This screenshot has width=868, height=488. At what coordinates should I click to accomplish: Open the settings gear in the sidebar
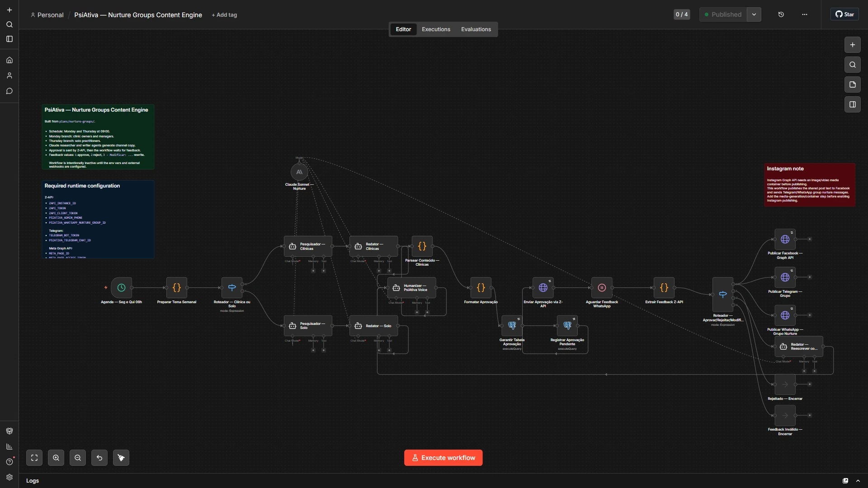pos(9,477)
